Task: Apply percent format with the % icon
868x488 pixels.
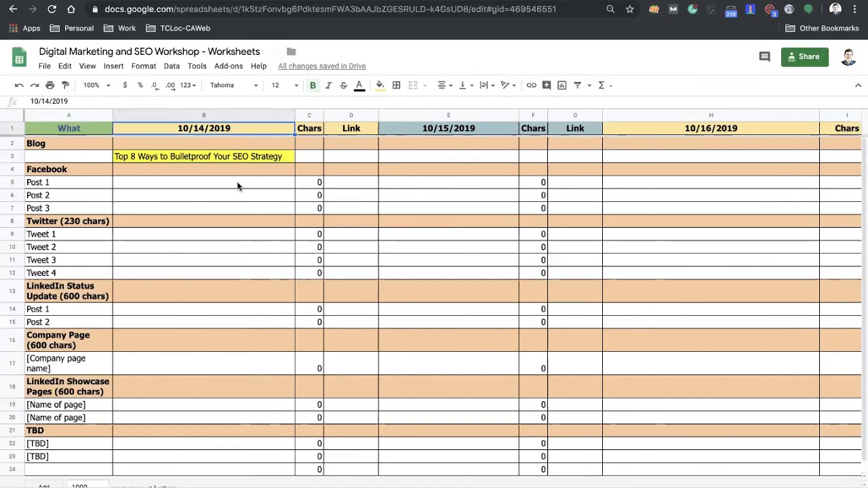Action: pyautogui.click(x=140, y=85)
